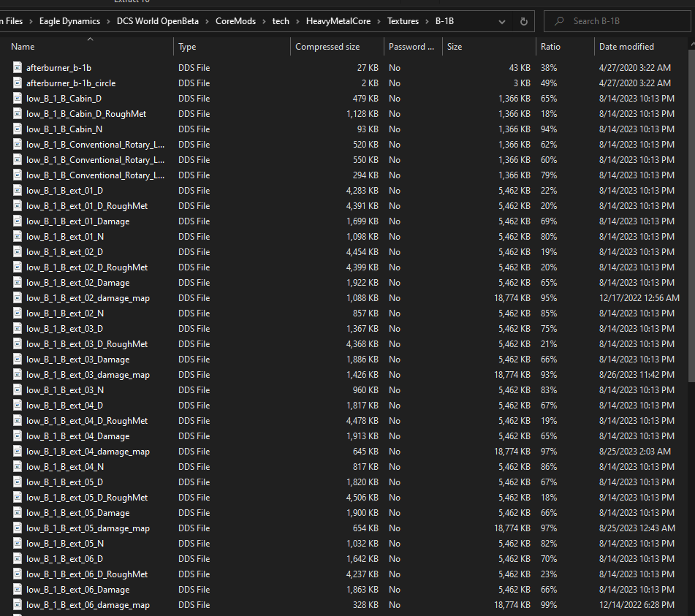Open the address bar history dropdown
The height and width of the screenshot is (616, 695).
[502, 22]
